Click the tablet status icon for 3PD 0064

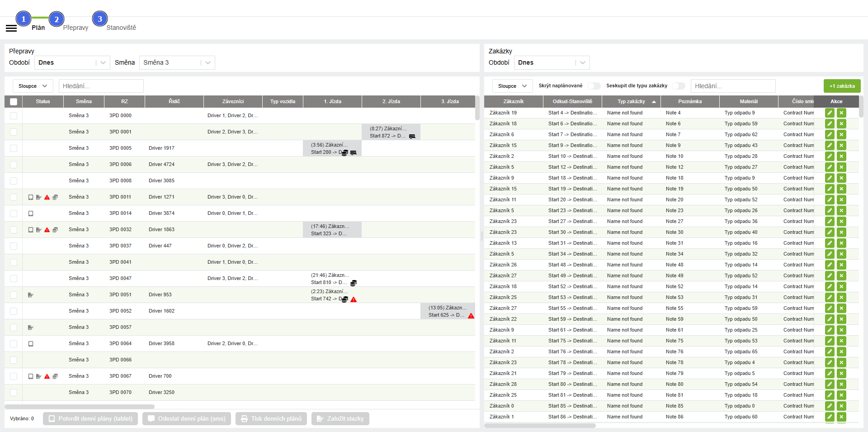pos(31,344)
